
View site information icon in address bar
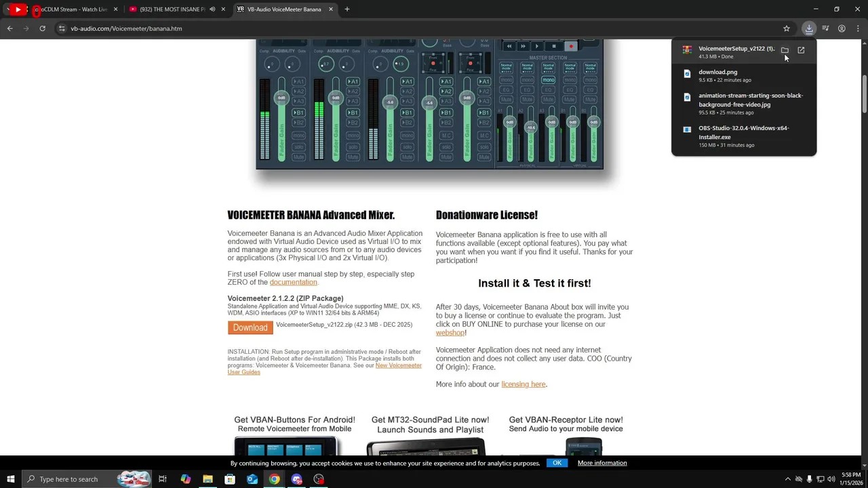[x=62, y=28]
